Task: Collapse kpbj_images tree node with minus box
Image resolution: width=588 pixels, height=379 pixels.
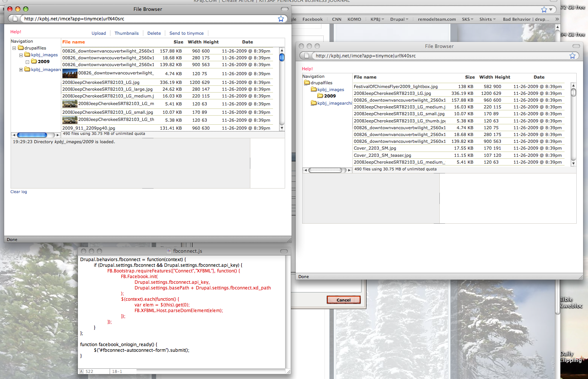Action: coord(21,55)
